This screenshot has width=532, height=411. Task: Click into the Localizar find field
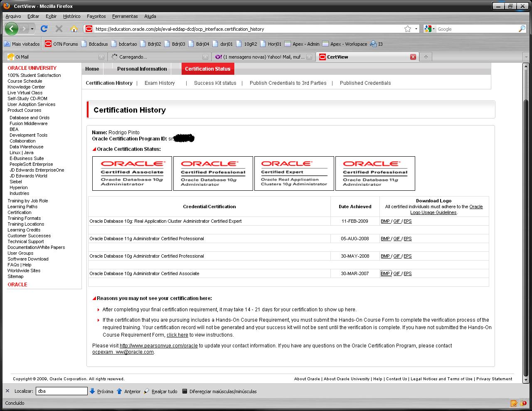point(62,391)
